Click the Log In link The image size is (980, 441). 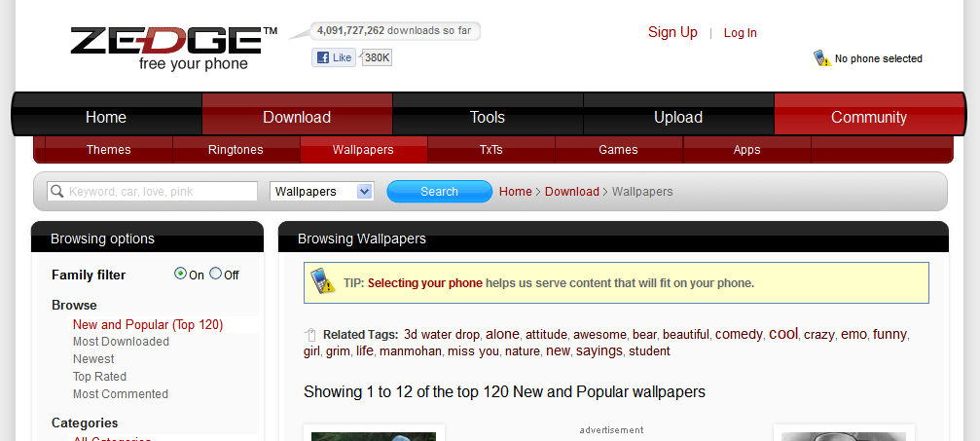pyautogui.click(x=740, y=33)
